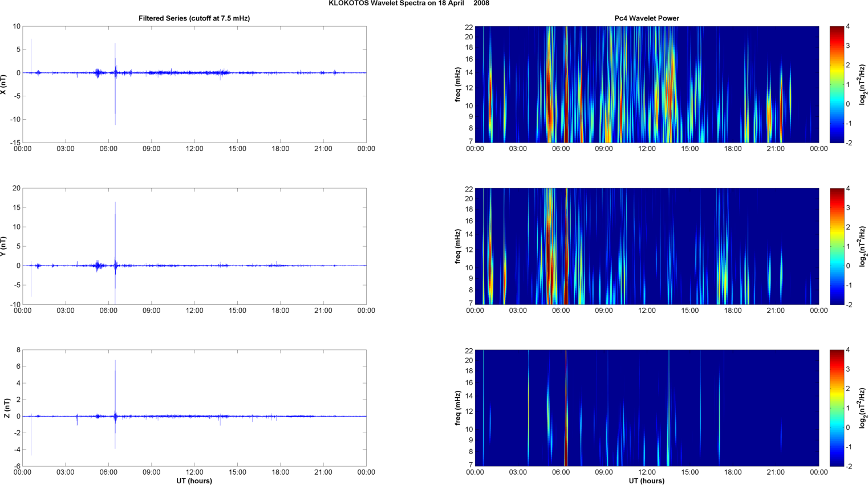This screenshot has height=485, width=868.
Task: Click the large spike in the X (nT) series near 06:30
Action: (x=115, y=84)
